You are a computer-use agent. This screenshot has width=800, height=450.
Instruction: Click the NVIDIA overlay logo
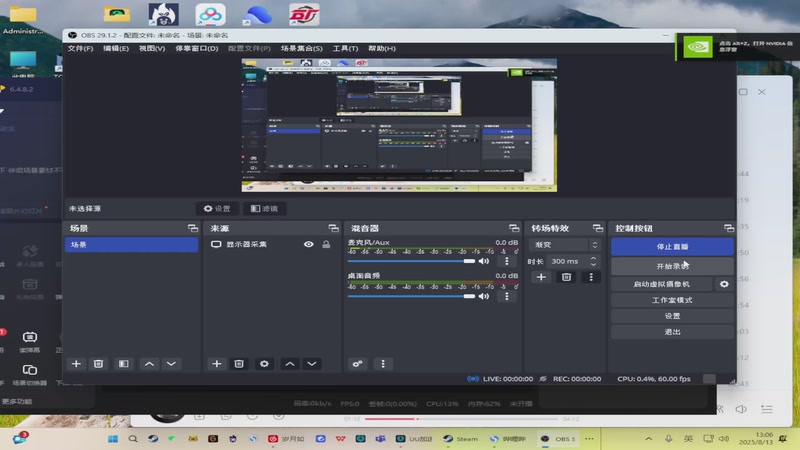698,47
